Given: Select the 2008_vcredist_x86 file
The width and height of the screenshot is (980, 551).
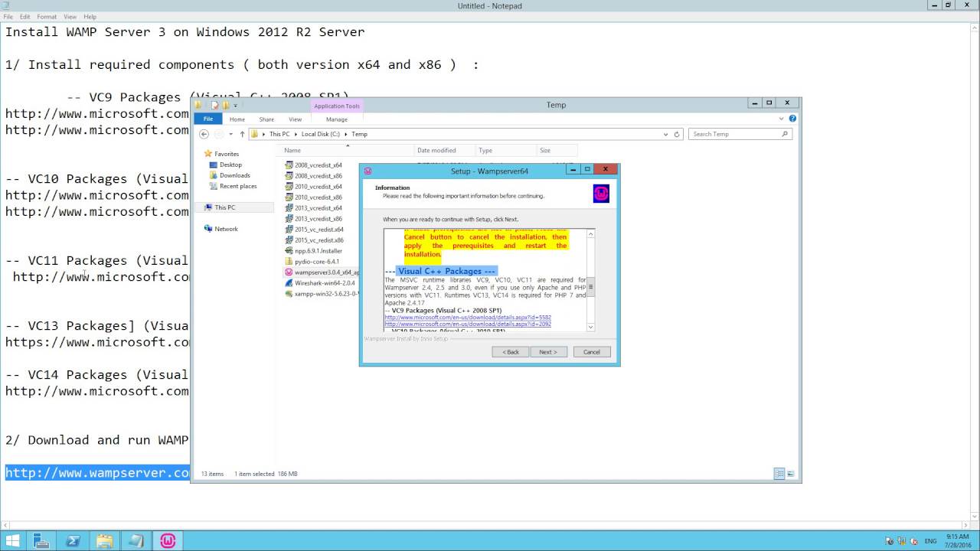Looking at the screenshot, I should pos(318,176).
